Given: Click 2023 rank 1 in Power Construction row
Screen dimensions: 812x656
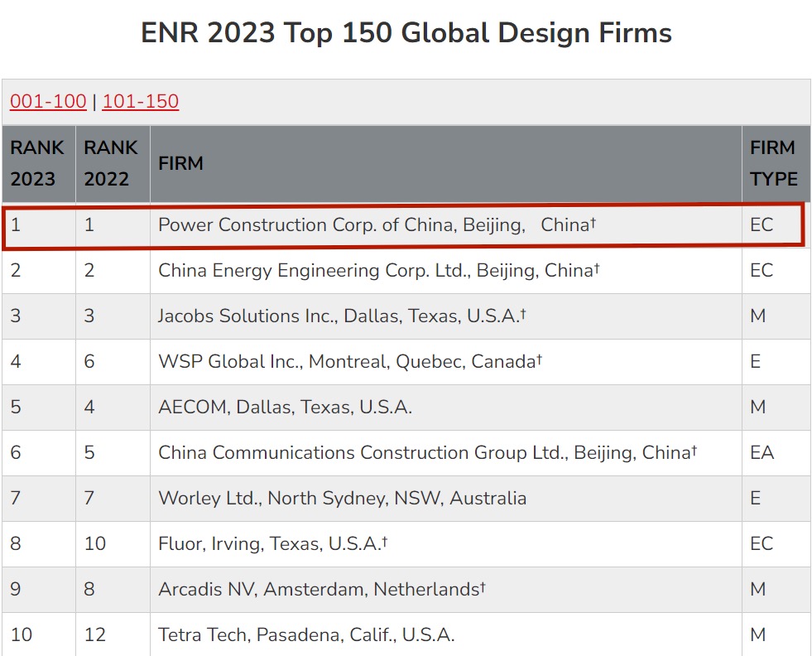Looking at the screenshot, I should click(x=16, y=225).
